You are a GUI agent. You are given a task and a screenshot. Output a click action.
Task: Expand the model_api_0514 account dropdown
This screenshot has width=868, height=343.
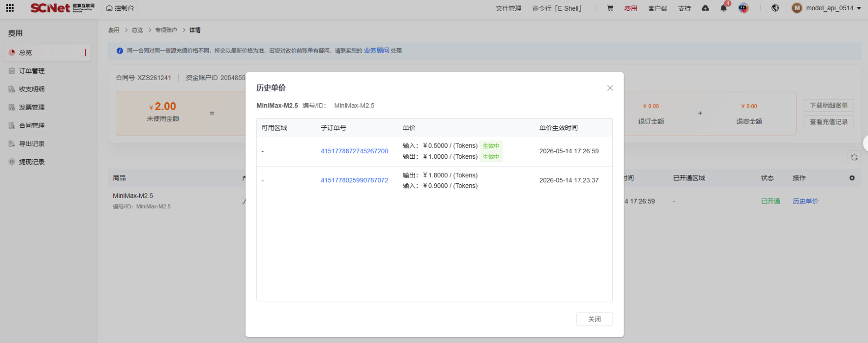(x=833, y=8)
